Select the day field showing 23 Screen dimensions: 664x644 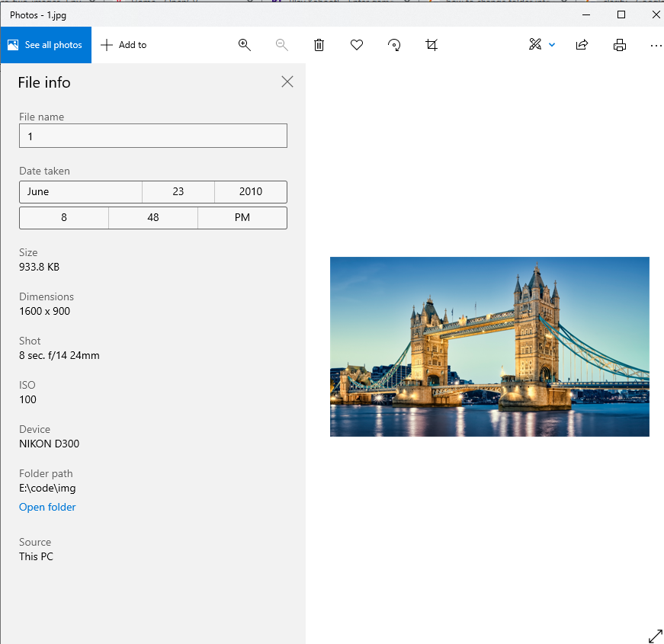pos(178,192)
